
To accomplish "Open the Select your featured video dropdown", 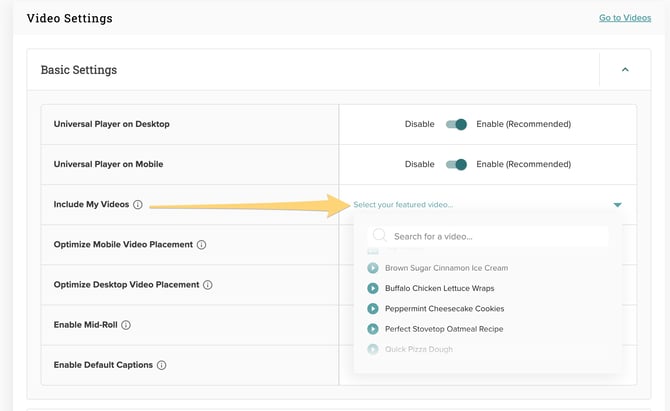I will (403, 205).
